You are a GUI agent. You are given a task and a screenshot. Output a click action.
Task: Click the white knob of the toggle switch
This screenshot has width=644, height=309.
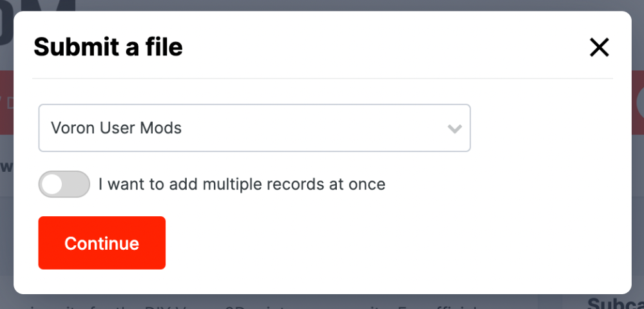point(52,184)
